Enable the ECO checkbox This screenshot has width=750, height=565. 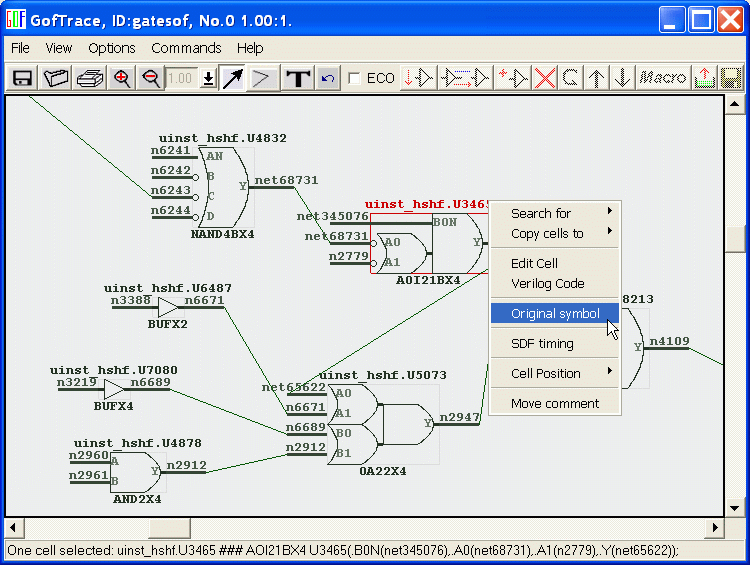354,78
